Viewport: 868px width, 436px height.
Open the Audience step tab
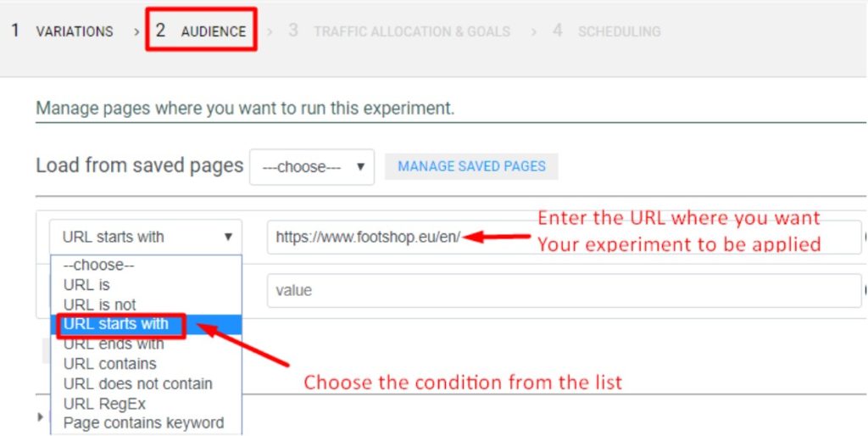point(201,31)
